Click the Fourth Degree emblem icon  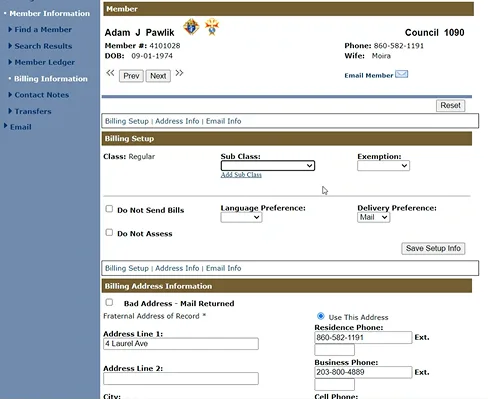[212, 27]
